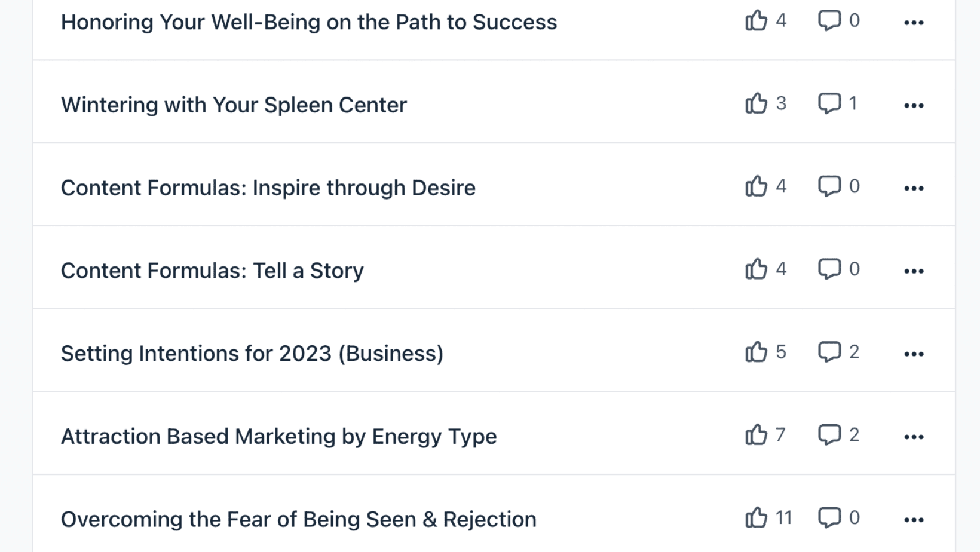Open more options for Content Formulas: Inspire
This screenshot has width=980, height=552.
coord(914,188)
